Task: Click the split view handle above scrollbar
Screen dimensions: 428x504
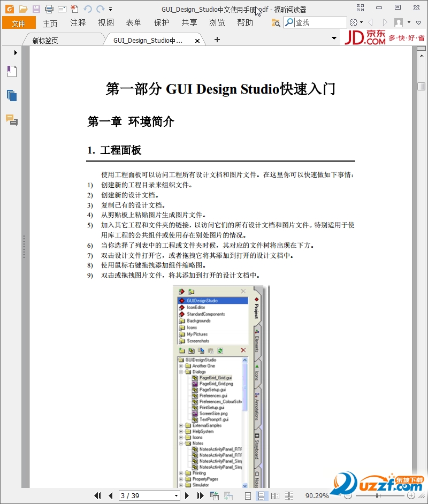Action: point(421,49)
